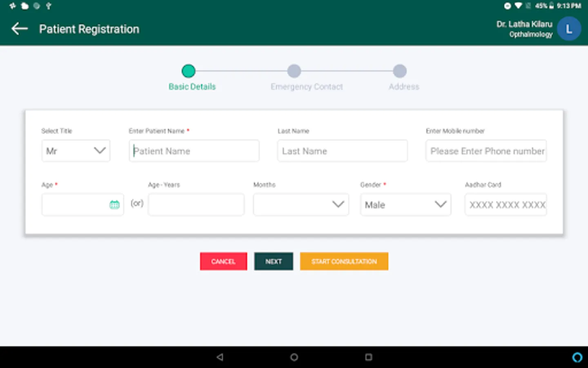The height and width of the screenshot is (368, 588).
Task: Focus the Aadhar Card input field
Action: (506, 204)
